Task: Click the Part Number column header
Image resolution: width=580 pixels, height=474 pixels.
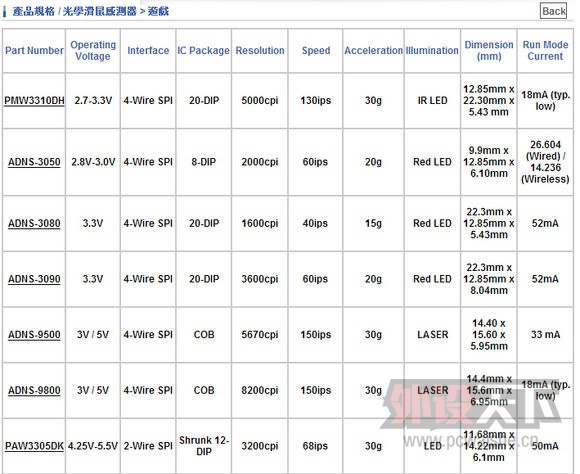Action: 34,50
